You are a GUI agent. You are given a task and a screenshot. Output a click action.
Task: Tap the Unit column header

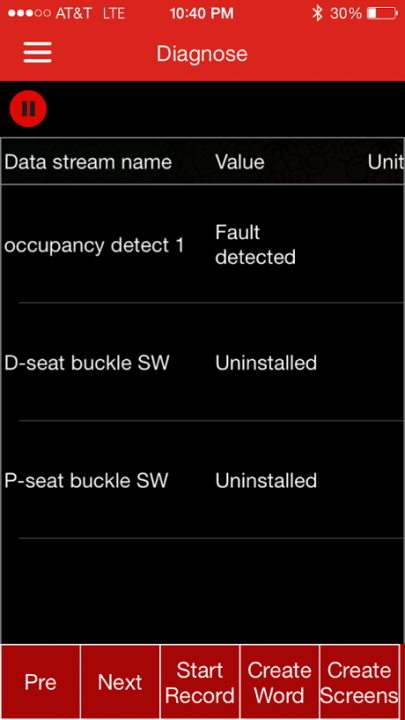pyautogui.click(x=386, y=162)
